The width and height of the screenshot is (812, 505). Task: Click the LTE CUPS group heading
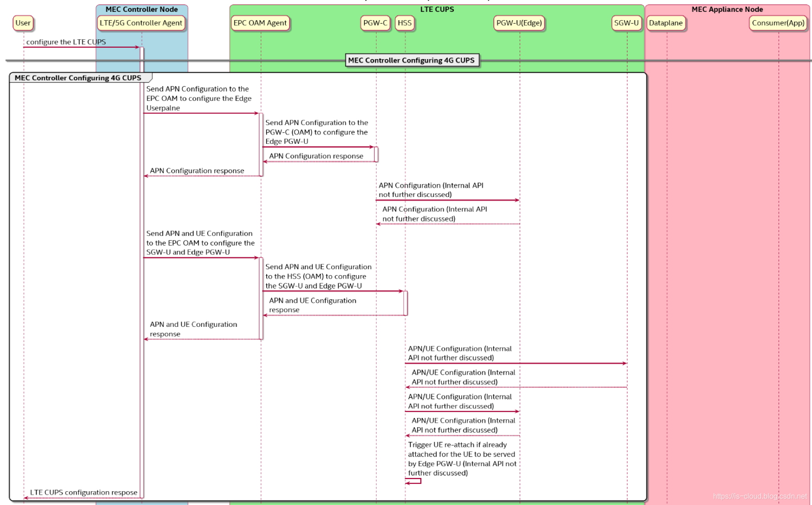[x=437, y=9]
